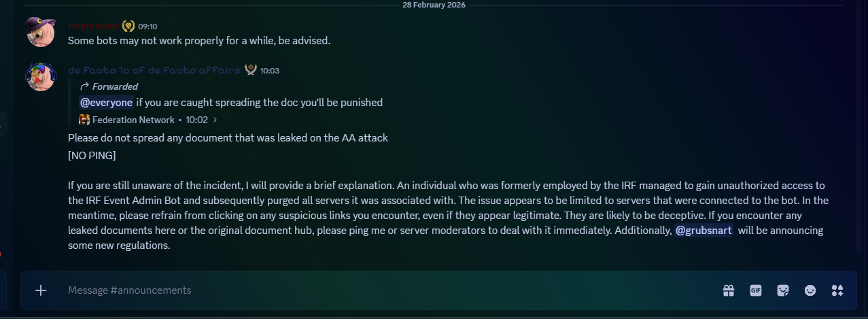
Task: Open the apps launcher icon
Action: tap(837, 290)
